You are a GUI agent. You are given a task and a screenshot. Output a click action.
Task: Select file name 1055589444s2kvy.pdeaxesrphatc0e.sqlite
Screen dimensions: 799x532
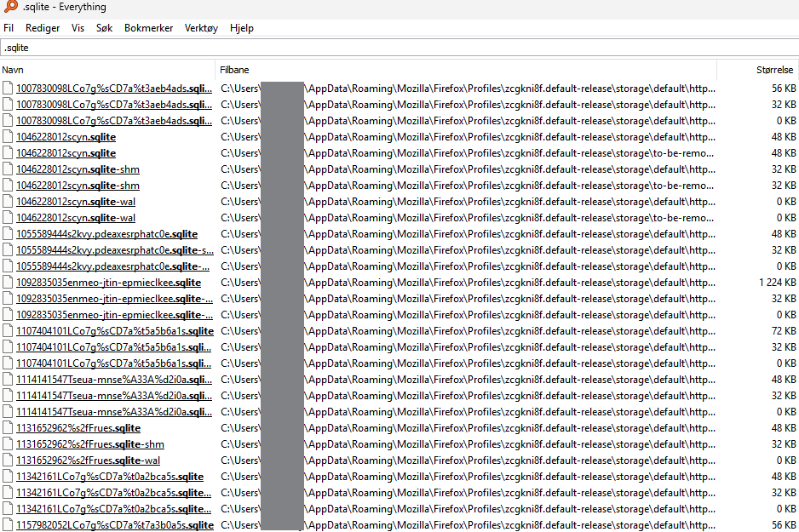[x=106, y=234]
